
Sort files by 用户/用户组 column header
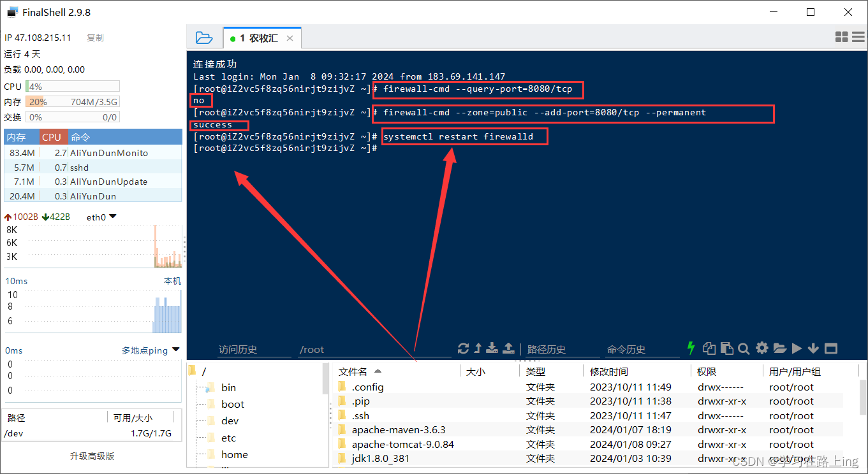click(x=810, y=371)
